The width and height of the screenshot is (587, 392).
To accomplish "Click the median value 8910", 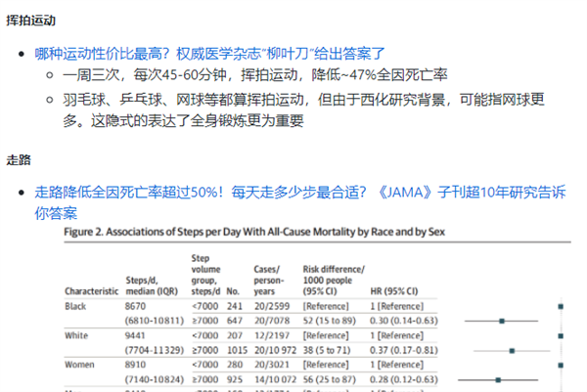I will click(x=135, y=365).
